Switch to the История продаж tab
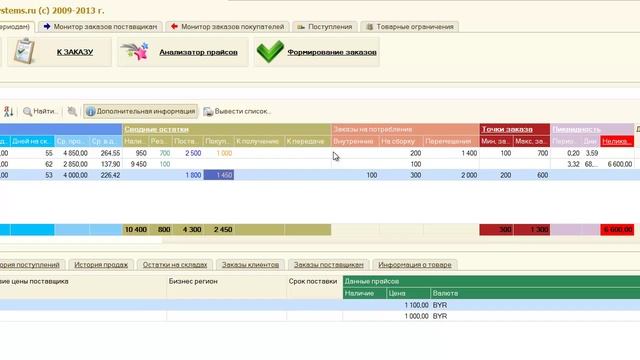640x360 pixels. pyautogui.click(x=101, y=264)
